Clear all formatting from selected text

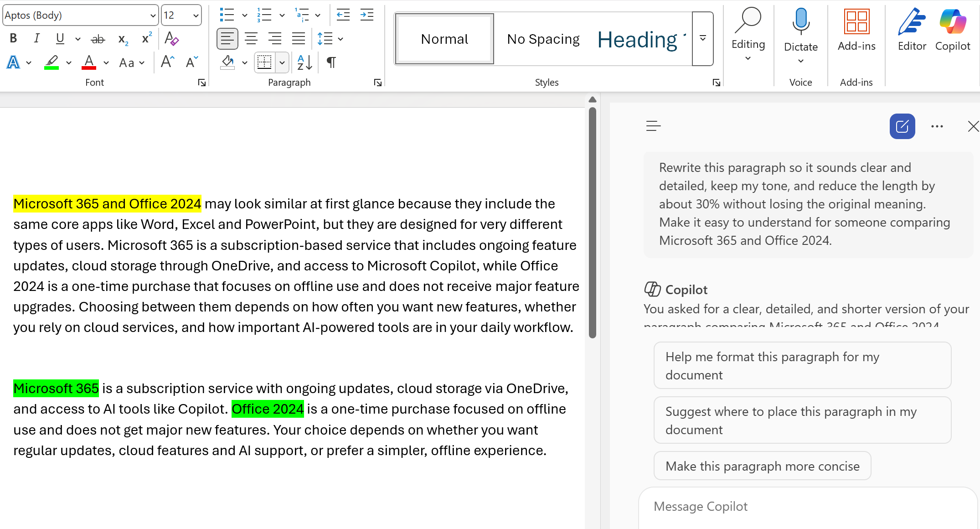coord(171,39)
